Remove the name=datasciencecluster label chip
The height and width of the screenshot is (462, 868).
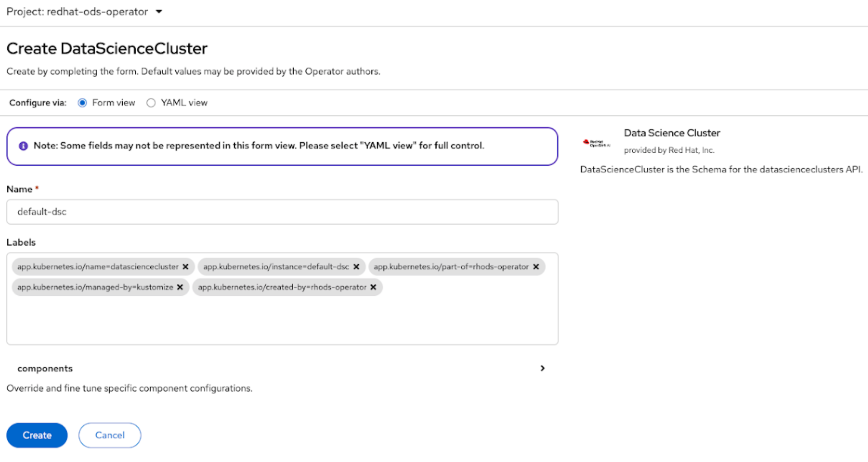tap(185, 267)
